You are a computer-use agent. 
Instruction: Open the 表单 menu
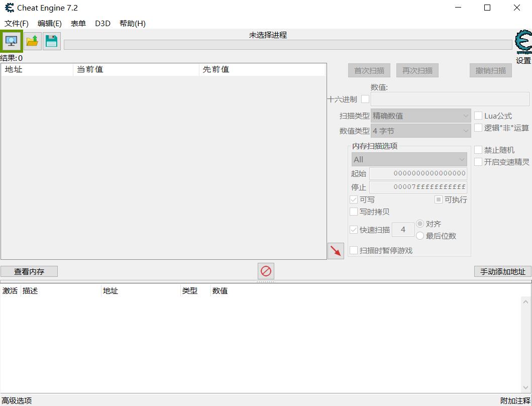pyautogui.click(x=78, y=24)
